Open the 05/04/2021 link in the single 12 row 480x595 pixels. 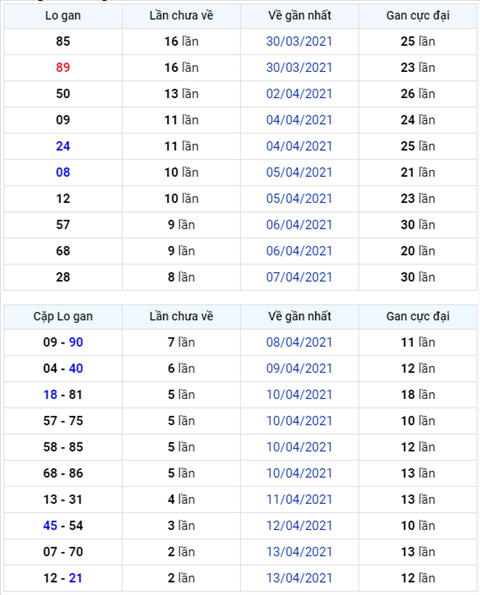(x=299, y=198)
